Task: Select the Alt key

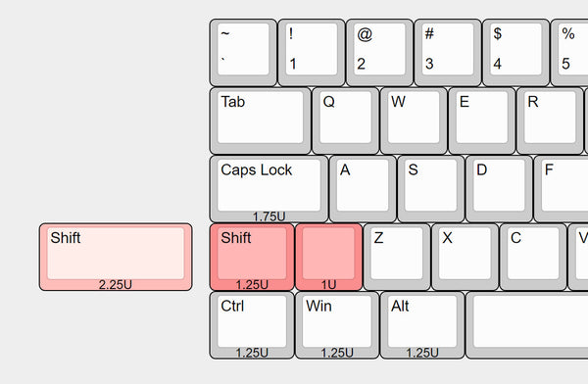Action: point(422,325)
